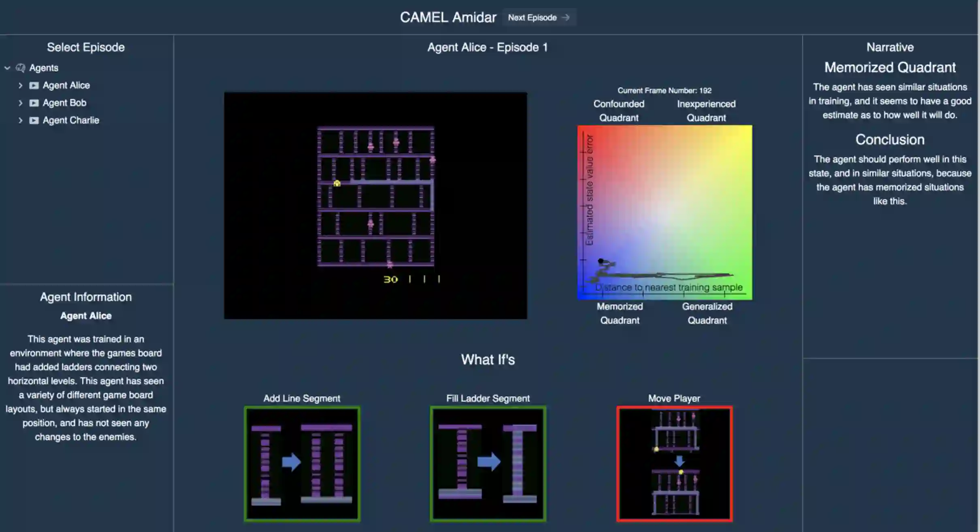This screenshot has height=532, width=980.
Task: Click the video icon beside Agent Charlie
Action: coord(34,120)
